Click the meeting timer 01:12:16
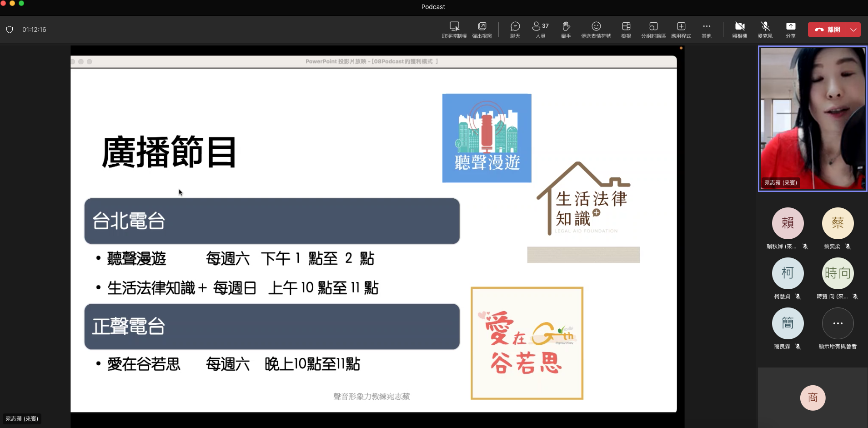Image resolution: width=868 pixels, height=428 pixels. [34, 30]
